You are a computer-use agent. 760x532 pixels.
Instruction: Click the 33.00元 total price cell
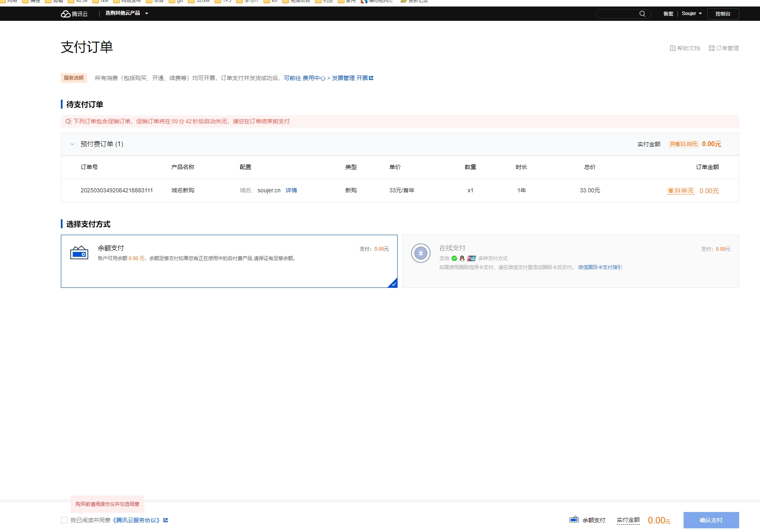pos(590,190)
